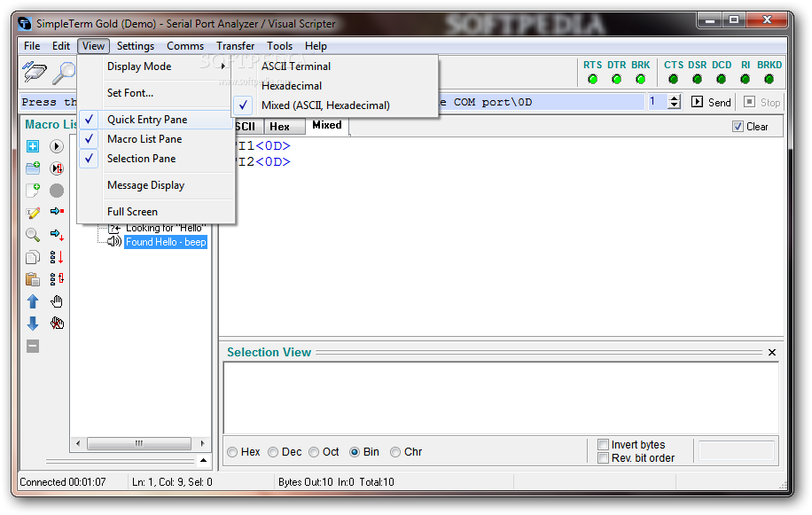
Task: Open the Tools menu
Action: (279, 46)
